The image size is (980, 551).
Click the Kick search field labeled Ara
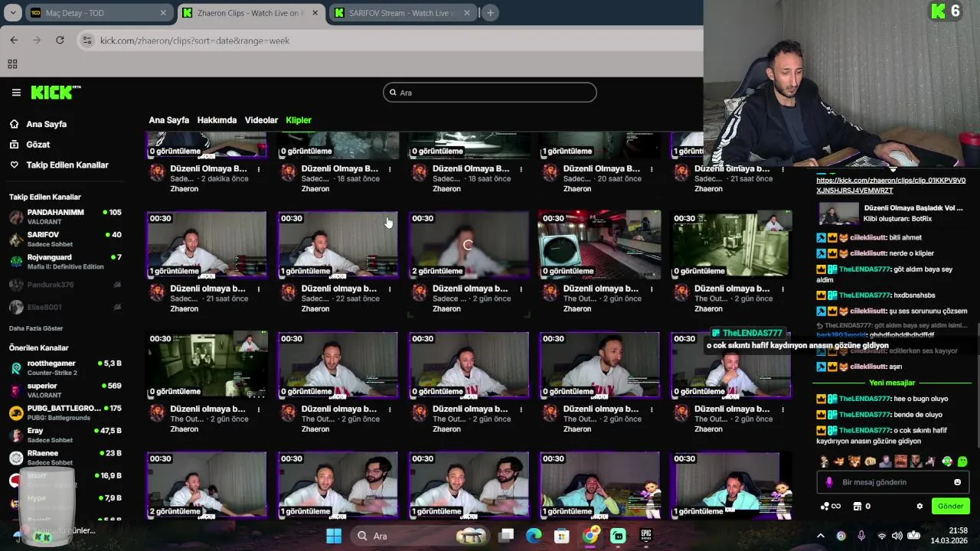pos(490,93)
